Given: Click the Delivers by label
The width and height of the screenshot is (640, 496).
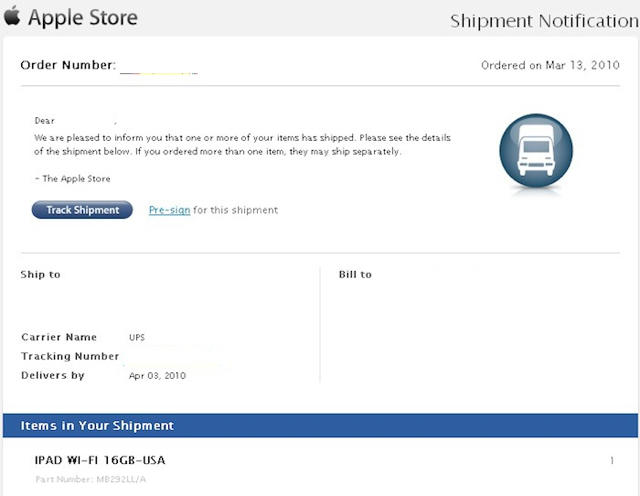Looking at the screenshot, I should point(53,375).
